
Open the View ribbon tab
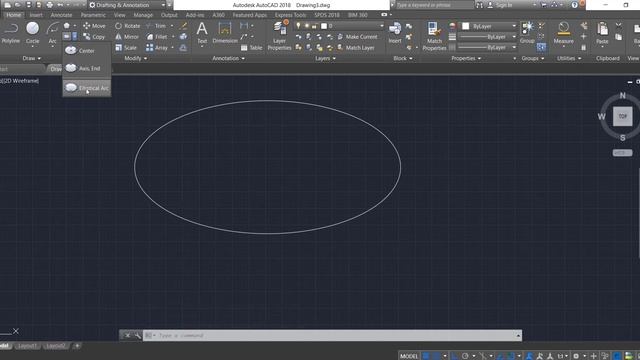[x=120, y=15]
